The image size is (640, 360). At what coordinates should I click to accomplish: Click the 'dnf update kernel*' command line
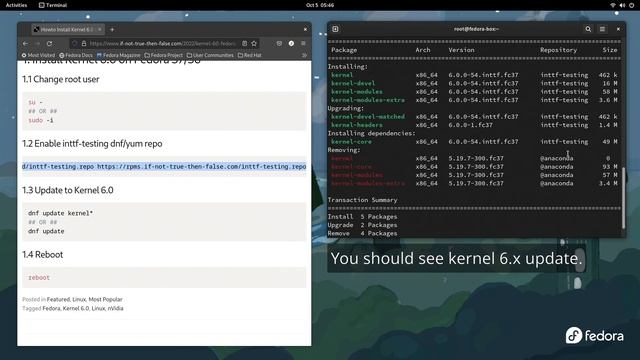pyautogui.click(x=60, y=213)
